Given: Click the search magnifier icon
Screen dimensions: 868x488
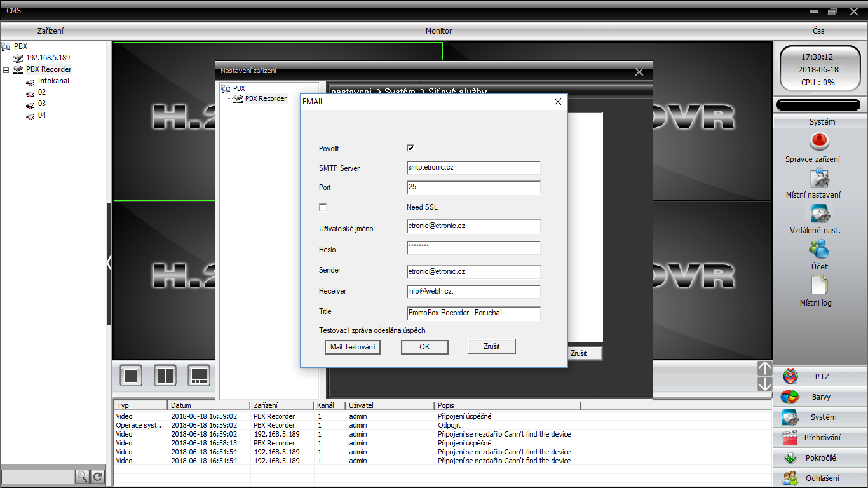Looking at the screenshot, I should pyautogui.click(x=83, y=477).
